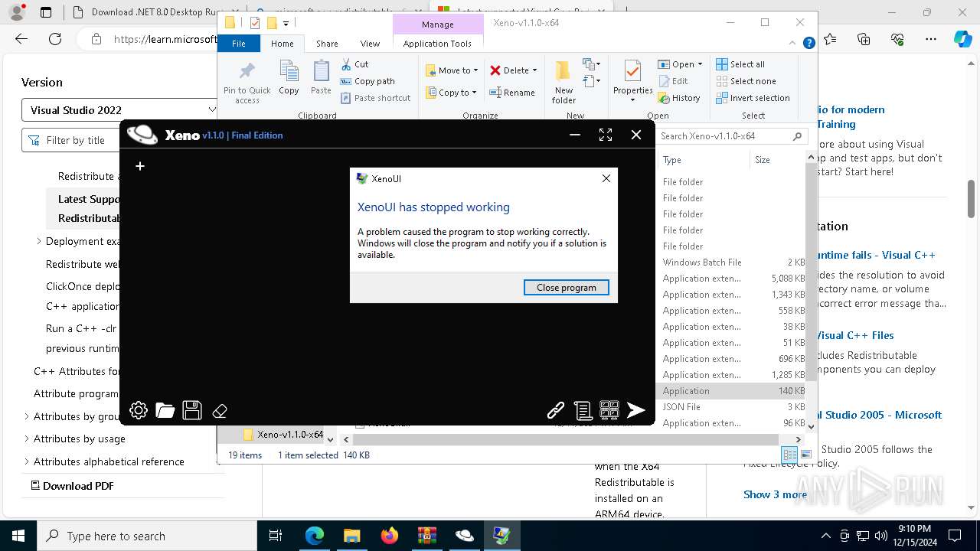The width and height of the screenshot is (980, 551).
Task: Expand the Deployment examples tree item
Action: point(39,241)
